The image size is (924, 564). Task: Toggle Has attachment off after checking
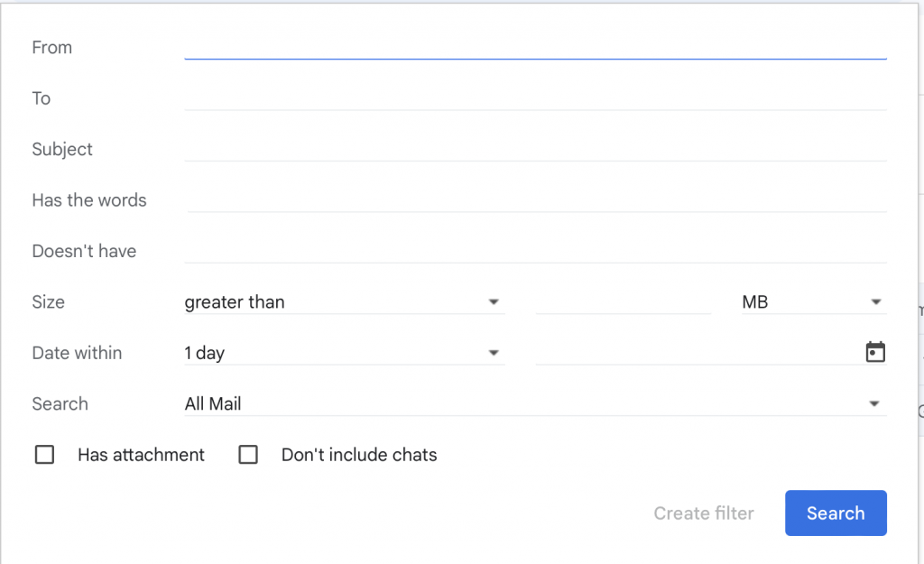pos(44,455)
